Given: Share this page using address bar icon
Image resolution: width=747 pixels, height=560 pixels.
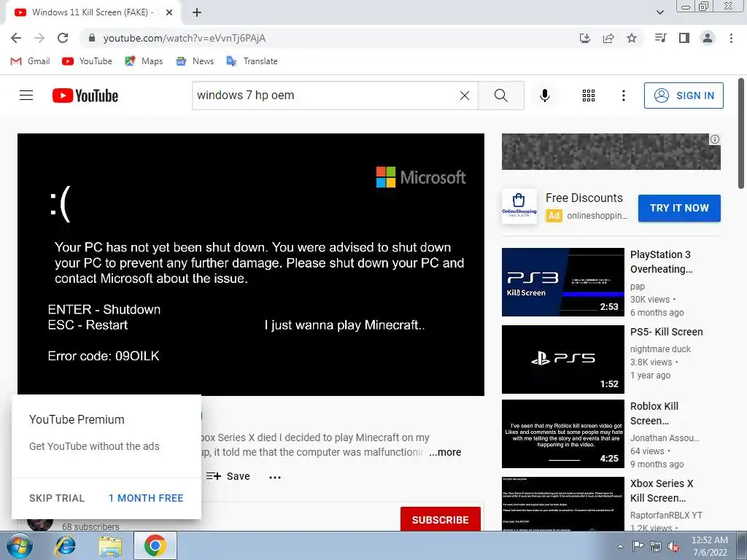Looking at the screenshot, I should pyautogui.click(x=608, y=38).
